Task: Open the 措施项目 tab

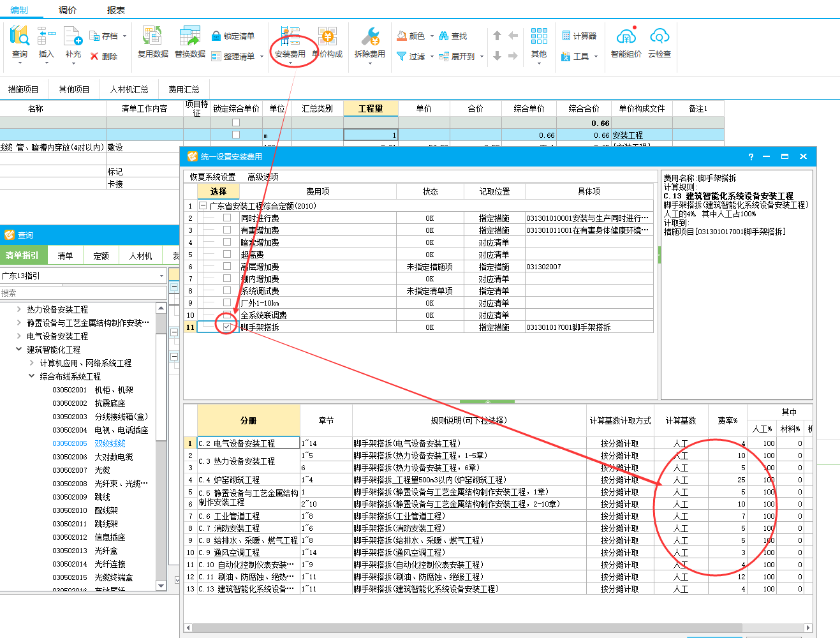Action: coord(24,89)
